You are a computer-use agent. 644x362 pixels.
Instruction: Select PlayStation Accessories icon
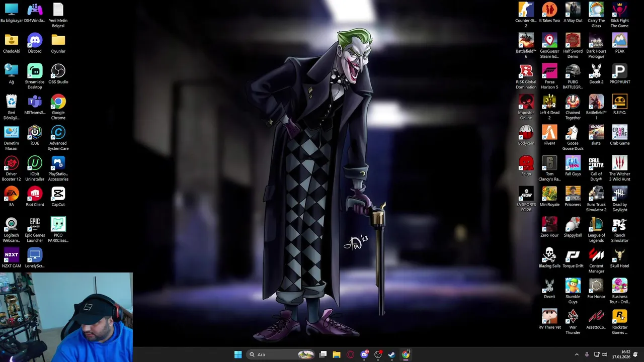pos(58,169)
